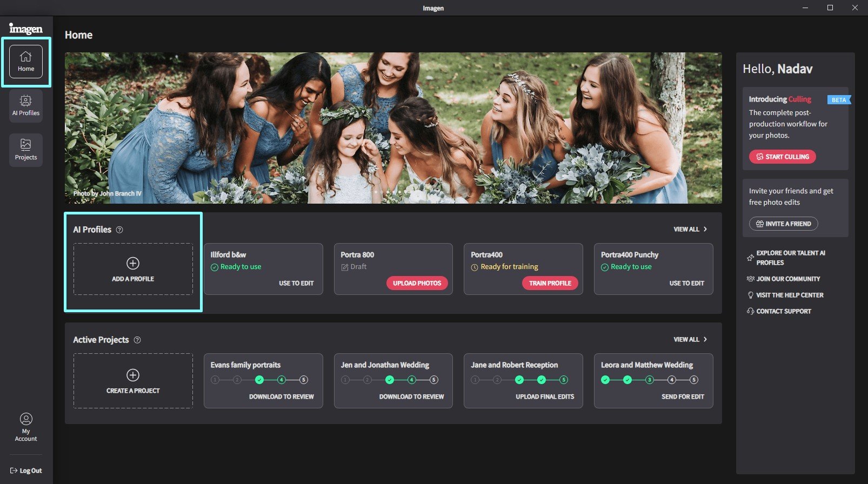This screenshot has height=484, width=868.
Task: Click the community people icon
Action: click(x=750, y=279)
